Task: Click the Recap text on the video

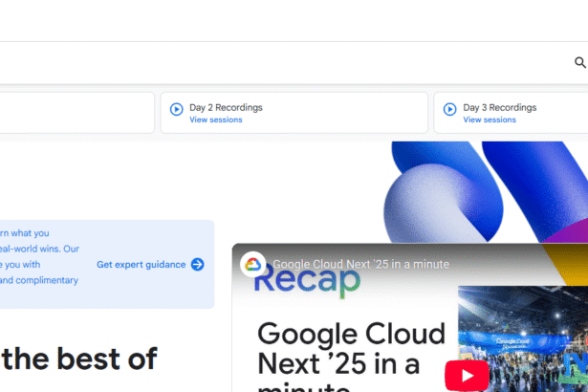Action: click(x=307, y=280)
